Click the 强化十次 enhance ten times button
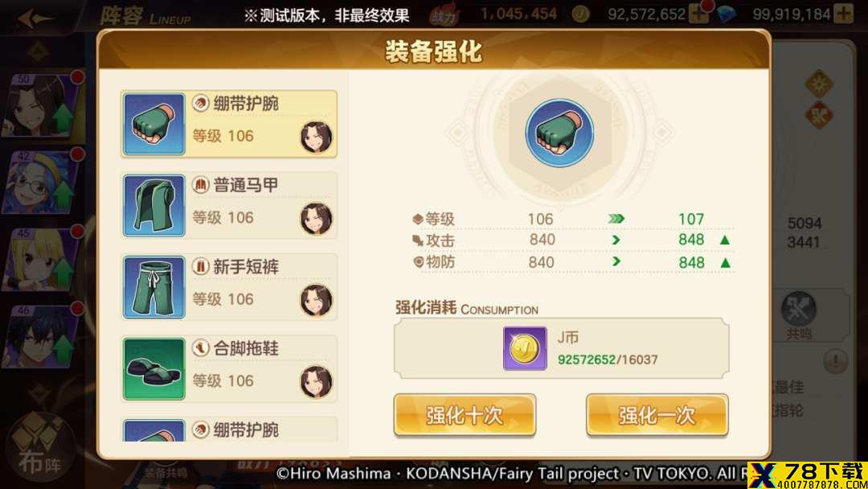Viewport: 868px width, 489px height. (465, 415)
